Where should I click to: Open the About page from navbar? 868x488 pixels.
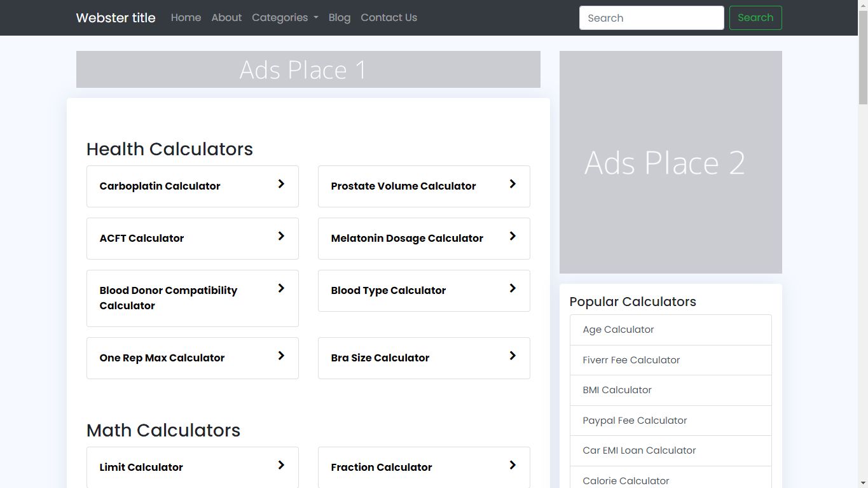pos(226,18)
